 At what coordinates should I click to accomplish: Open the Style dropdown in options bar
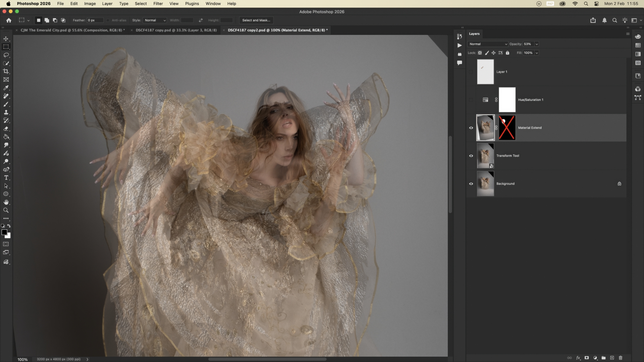click(x=155, y=20)
